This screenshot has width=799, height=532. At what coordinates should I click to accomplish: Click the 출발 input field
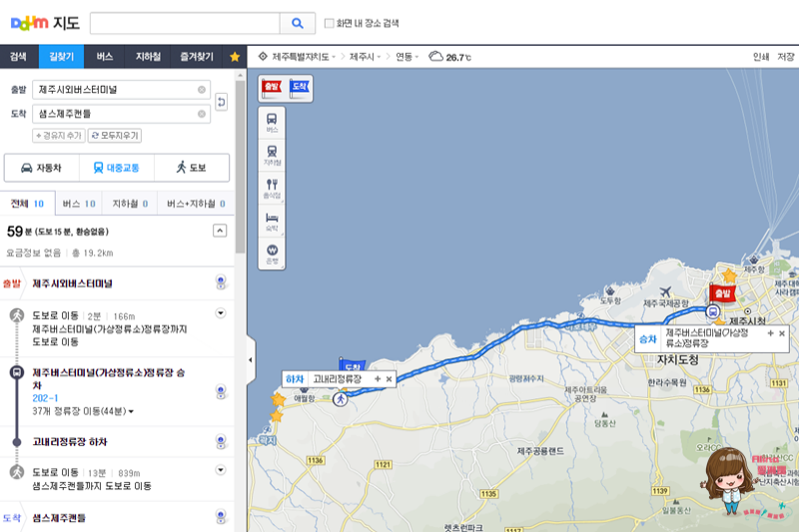tap(121, 90)
